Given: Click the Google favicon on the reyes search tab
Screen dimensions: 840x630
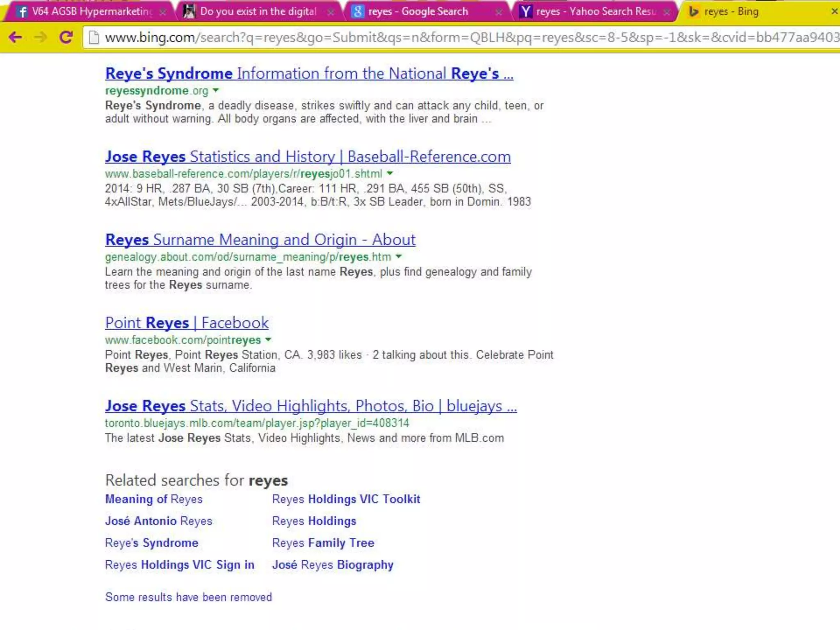Looking at the screenshot, I should 357,11.
